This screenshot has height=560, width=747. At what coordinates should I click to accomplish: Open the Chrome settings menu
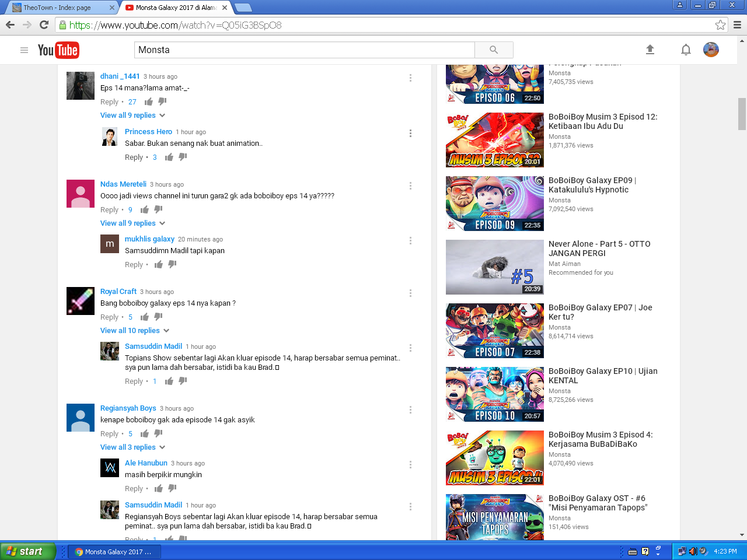[x=737, y=24]
